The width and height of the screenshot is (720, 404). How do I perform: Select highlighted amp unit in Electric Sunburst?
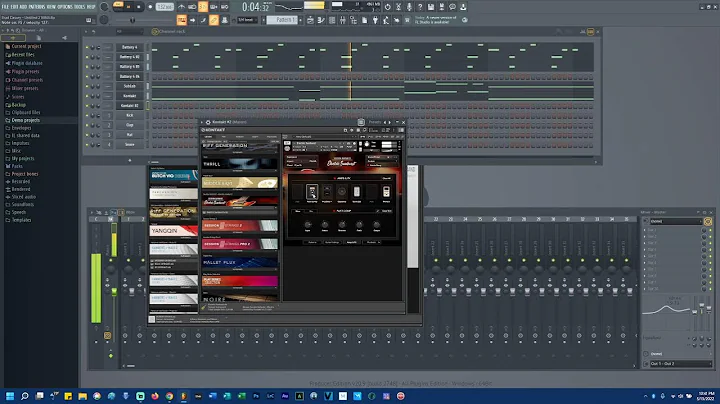point(312,191)
